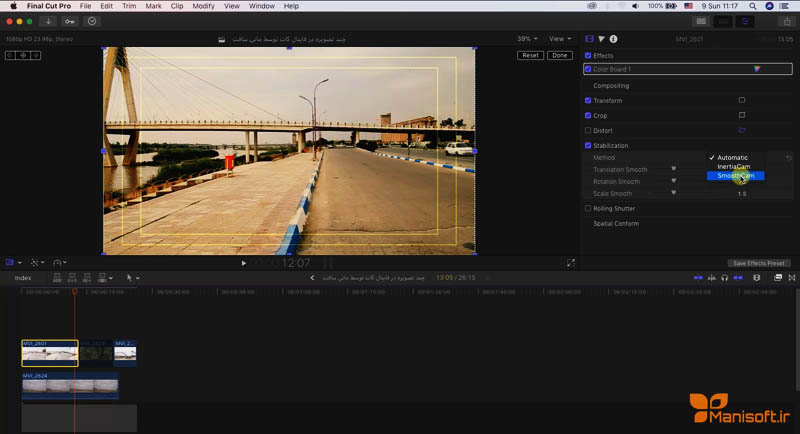Viewport: 800px width, 434px height.
Task: Open the Trim menu
Action: coord(129,6)
